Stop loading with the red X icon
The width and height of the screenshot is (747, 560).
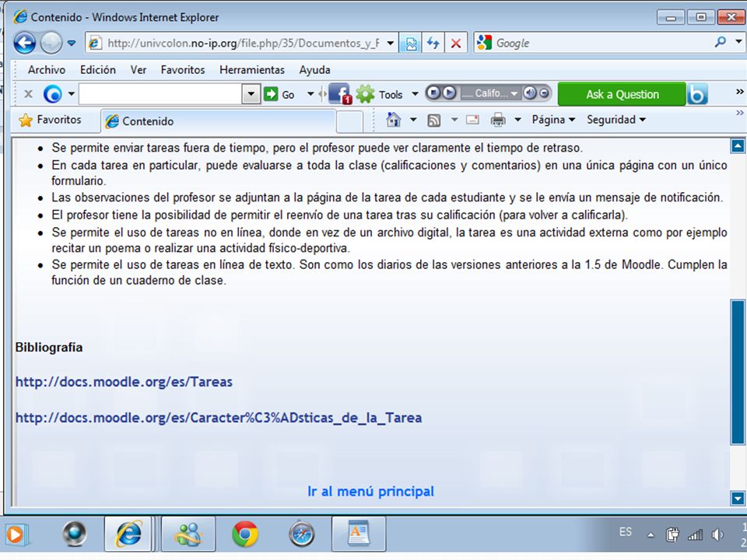[456, 44]
